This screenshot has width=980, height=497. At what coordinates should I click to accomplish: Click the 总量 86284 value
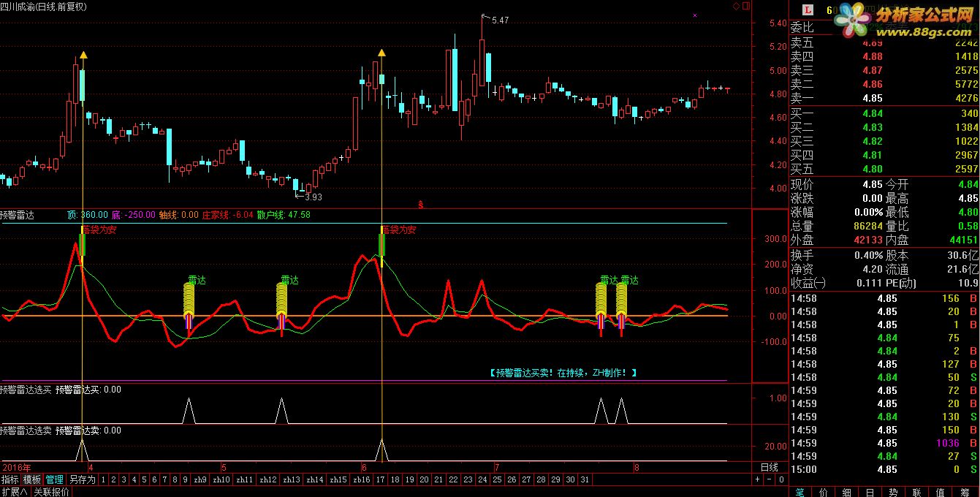click(x=867, y=227)
